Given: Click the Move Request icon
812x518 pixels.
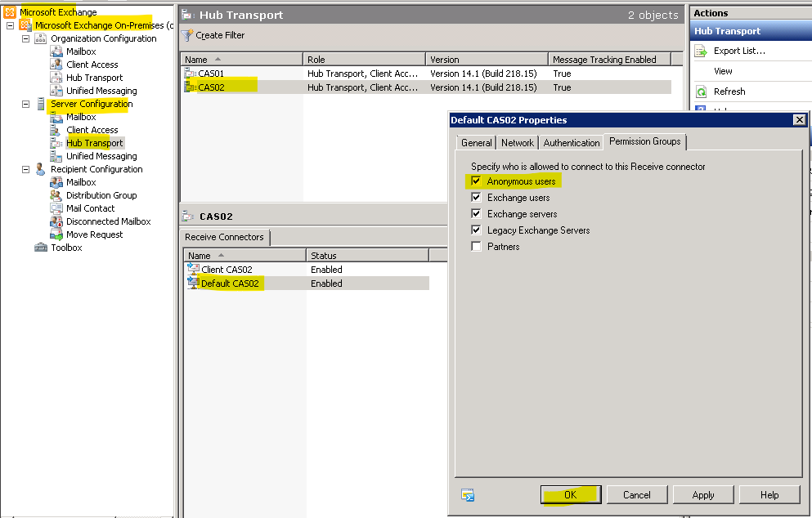Looking at the screenshot, I should (56, 234).
